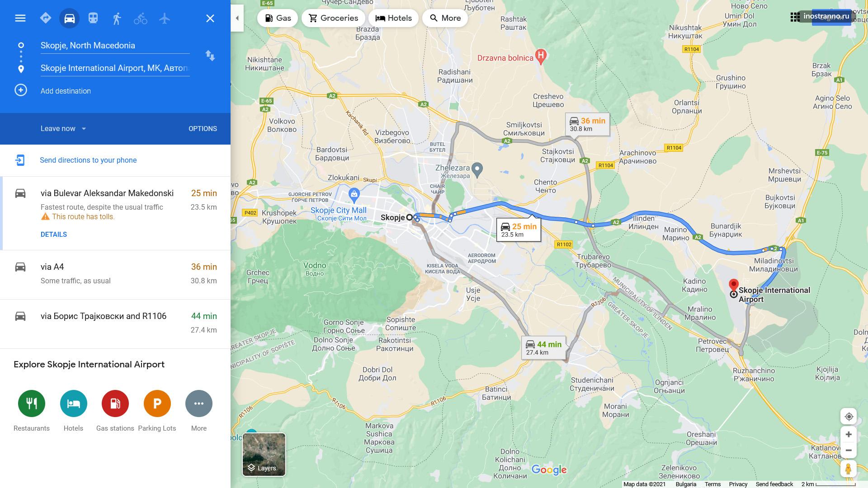
Task: Click the add destination plus icon
Action: point(21,90)
